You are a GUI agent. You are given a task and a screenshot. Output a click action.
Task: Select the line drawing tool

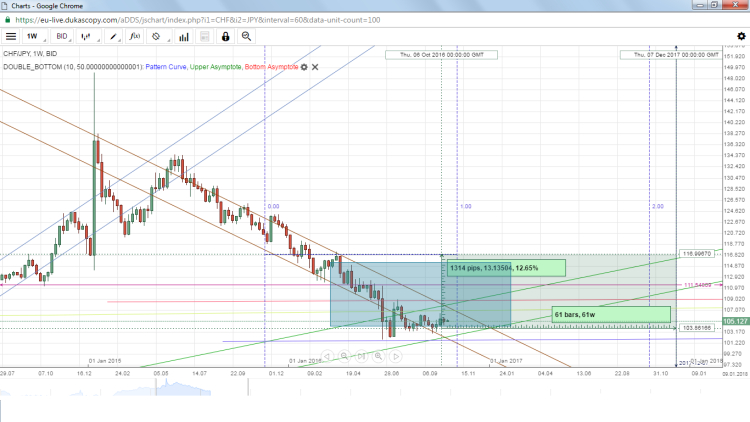pyautogui.click(x=116, y=36)
